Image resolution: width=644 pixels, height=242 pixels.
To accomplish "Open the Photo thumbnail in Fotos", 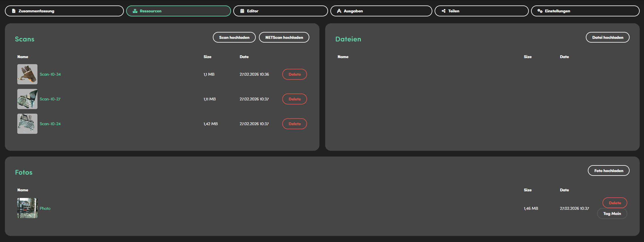I will 27,208.
